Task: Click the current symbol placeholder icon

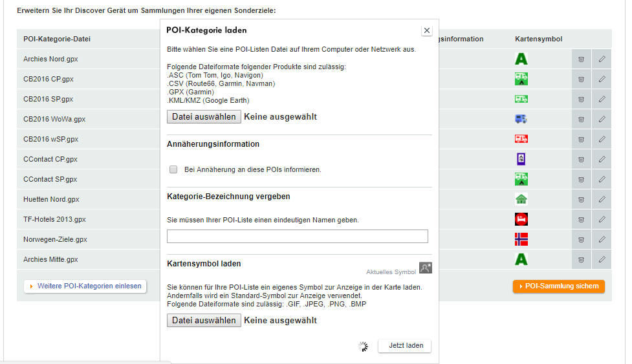Action: pyautogui.click(x=425, y=268)
